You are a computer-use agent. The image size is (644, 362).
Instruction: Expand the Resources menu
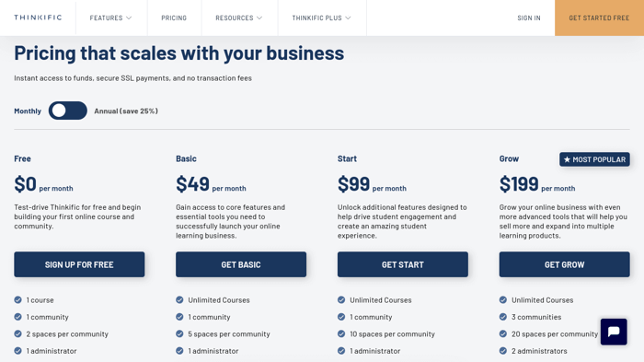click(x=238, y=18)
